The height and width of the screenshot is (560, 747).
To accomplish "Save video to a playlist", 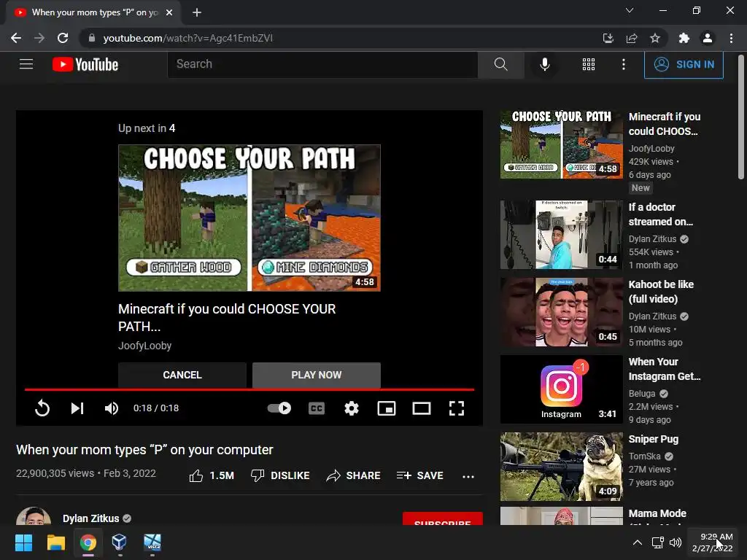I will [419, 475].
